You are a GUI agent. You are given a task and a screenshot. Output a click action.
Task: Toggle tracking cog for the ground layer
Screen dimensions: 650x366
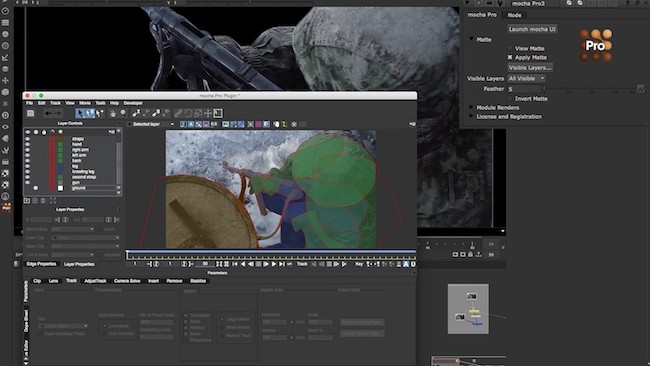36,188
